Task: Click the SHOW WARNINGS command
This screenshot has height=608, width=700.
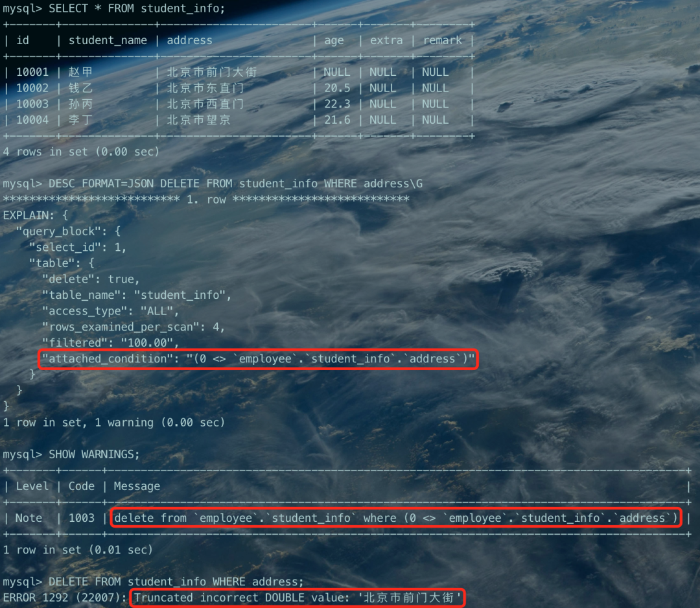Action: (94, 454)
